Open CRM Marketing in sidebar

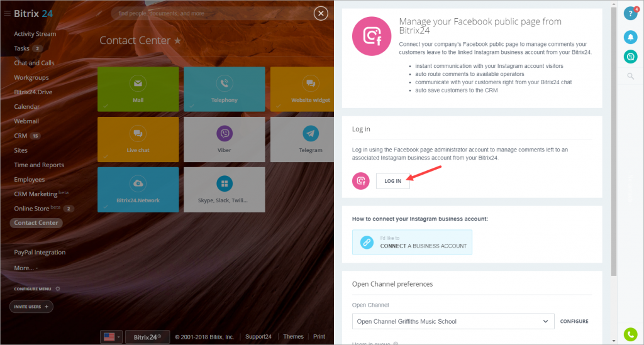[x=36, y=194]
